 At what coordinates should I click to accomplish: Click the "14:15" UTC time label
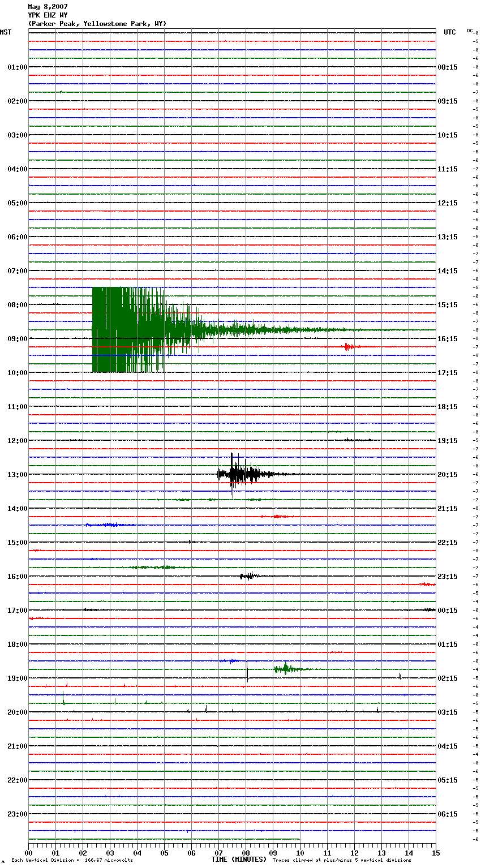(448, 271)
